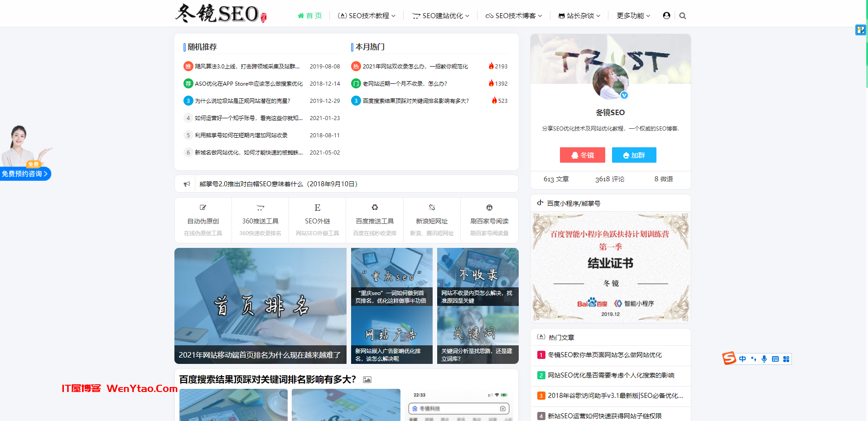Viewport: 868px width, 421px height.
Task: Click the 1392 hot view count
Action: point(501,83)
